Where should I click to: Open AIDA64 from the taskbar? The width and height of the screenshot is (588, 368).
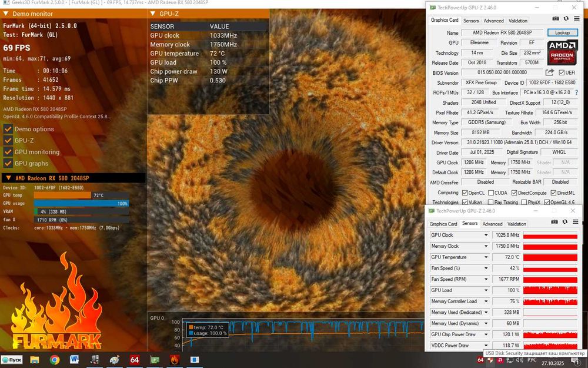pyautogui.click(x=135, y=360)
